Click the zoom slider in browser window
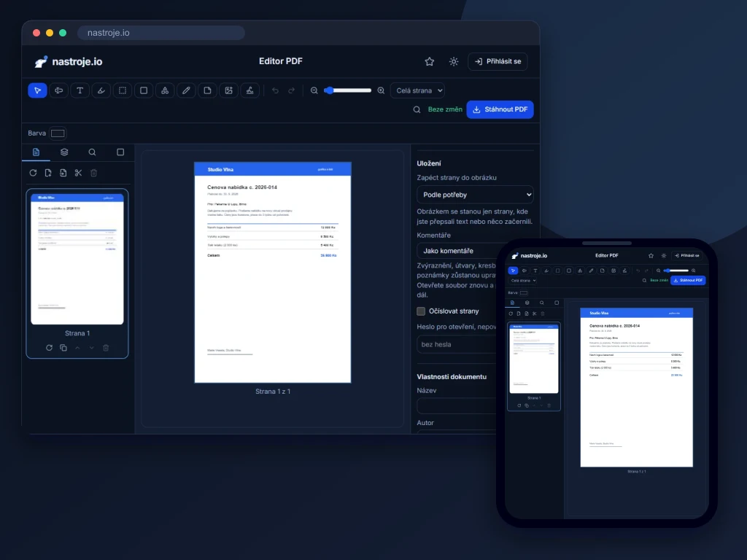This screenshot has width=747, height=560. click(x=348, y=90)
